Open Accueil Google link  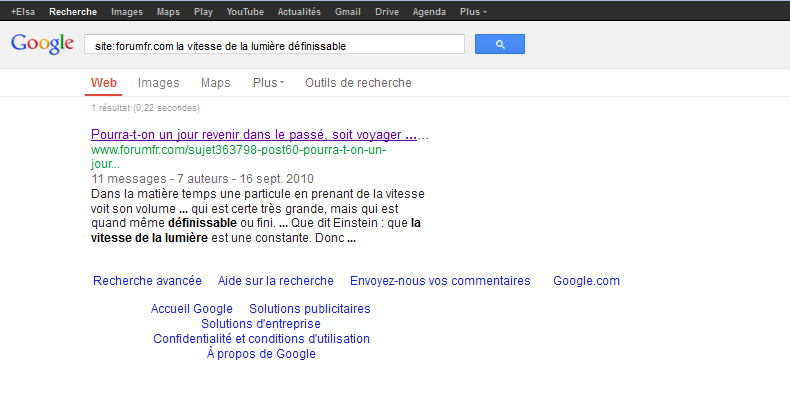tap(191, 309)
